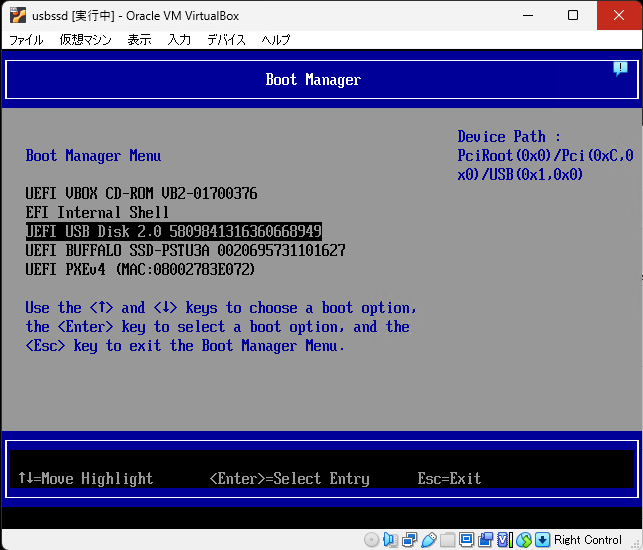This screenshot has height=550, width=643.
Task: Open the 仮想マシン menu
Action: pos(85,40)
